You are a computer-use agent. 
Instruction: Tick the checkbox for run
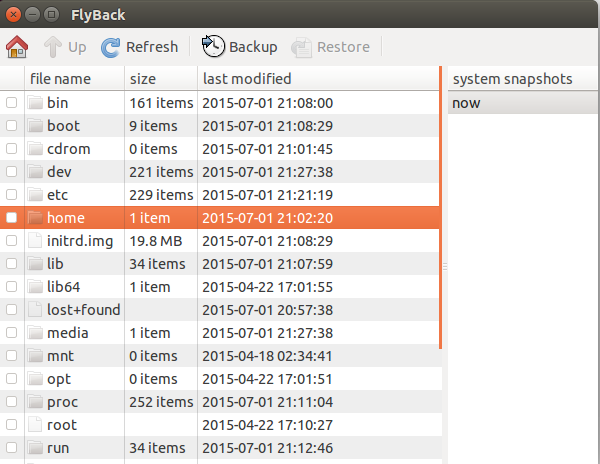(x=11, y=448)
